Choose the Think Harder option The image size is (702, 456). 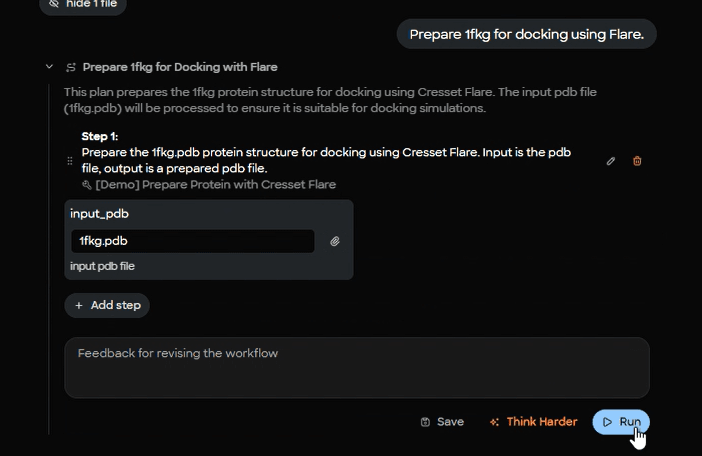(533, 422)
